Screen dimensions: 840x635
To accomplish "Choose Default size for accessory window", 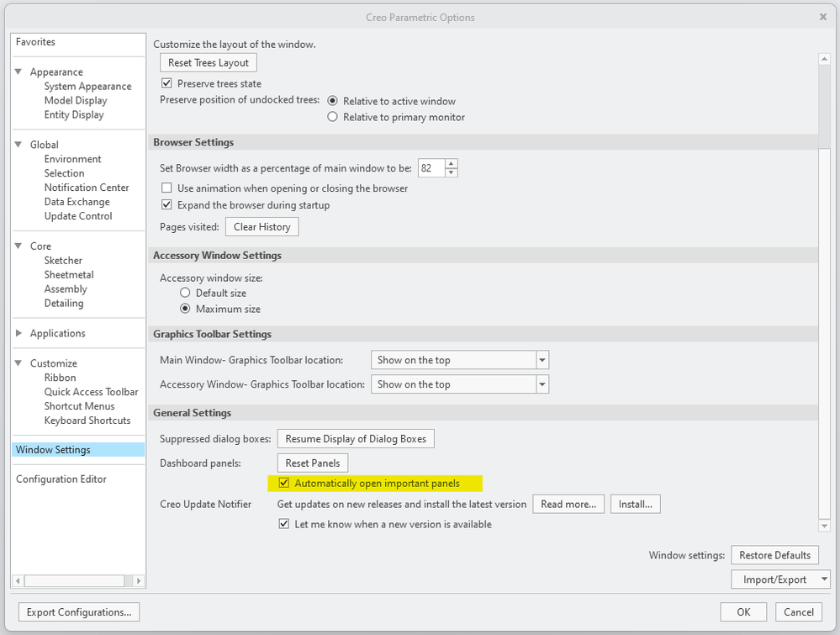I will click(185, 293).
